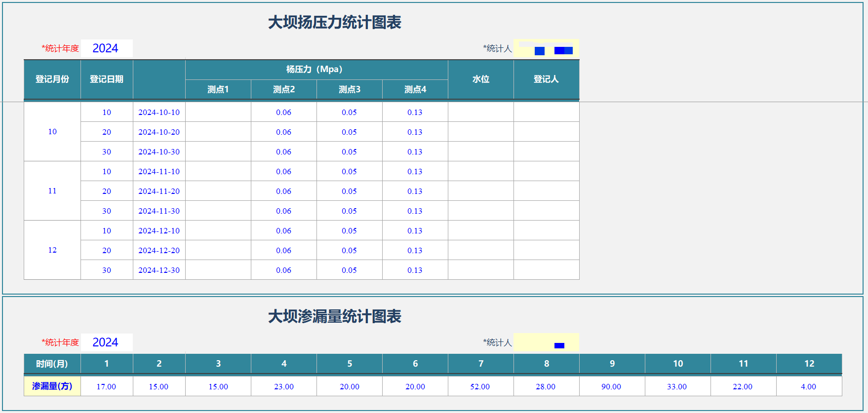Click the date cell 2024-10-10
Image resolution: width=868 pixels, height=413 pixels.
pos(159,113)
